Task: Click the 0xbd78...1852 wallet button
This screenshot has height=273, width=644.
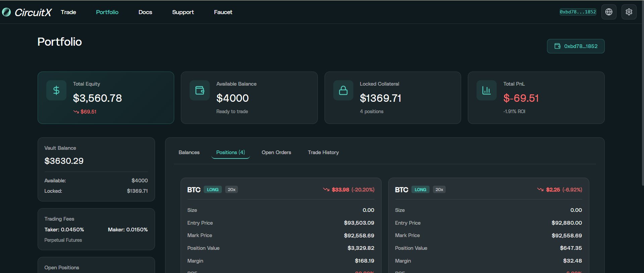Action: click(x=576, y=46)
